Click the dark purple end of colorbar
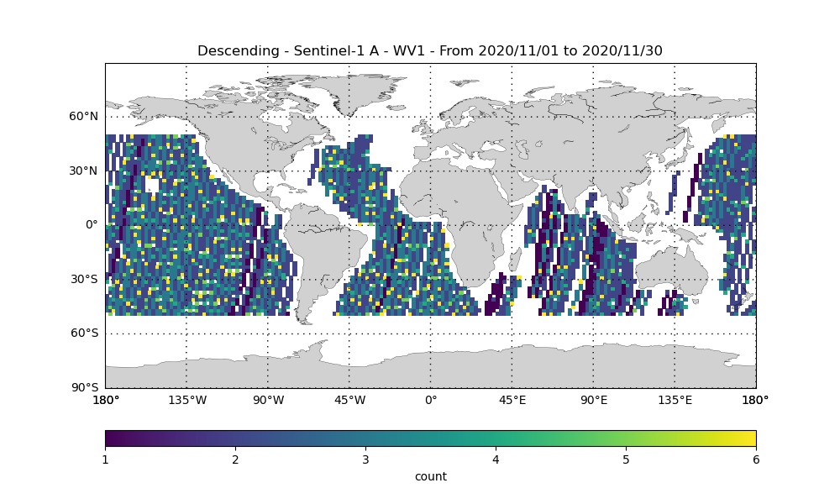840x504 pixels. (109, 438)
